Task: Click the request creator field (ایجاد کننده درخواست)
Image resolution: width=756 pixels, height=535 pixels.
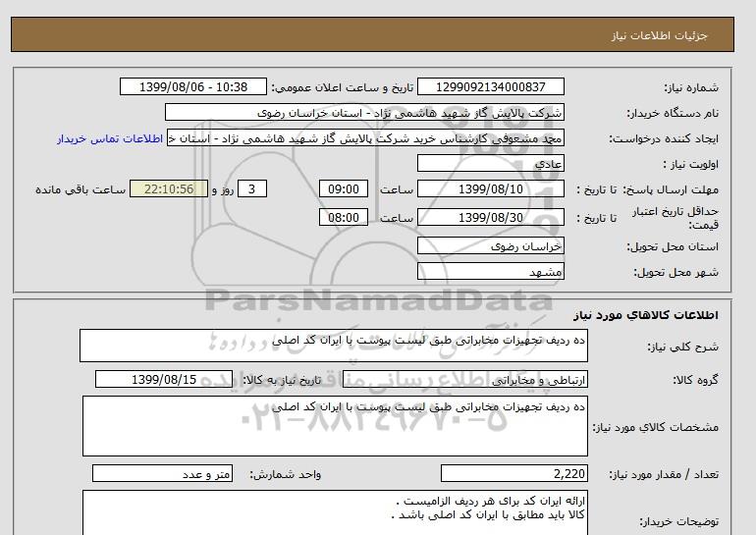Action: tap(367, 138)
